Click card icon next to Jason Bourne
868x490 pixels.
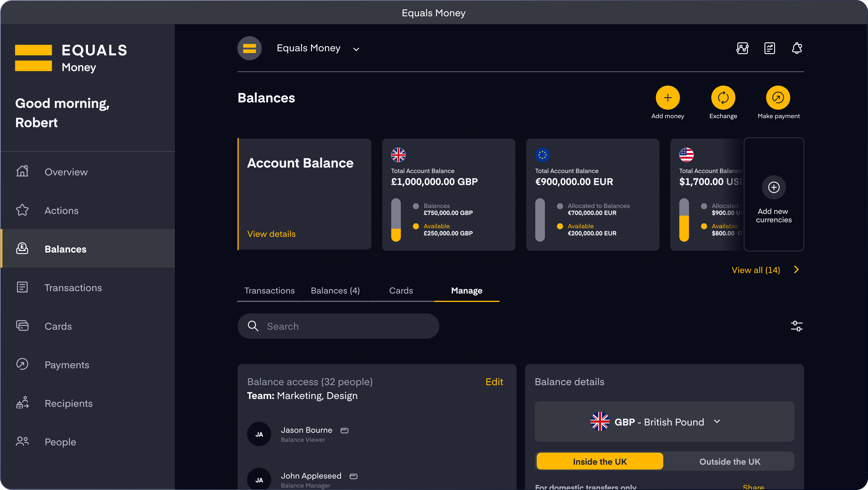(x=344, y=430)
